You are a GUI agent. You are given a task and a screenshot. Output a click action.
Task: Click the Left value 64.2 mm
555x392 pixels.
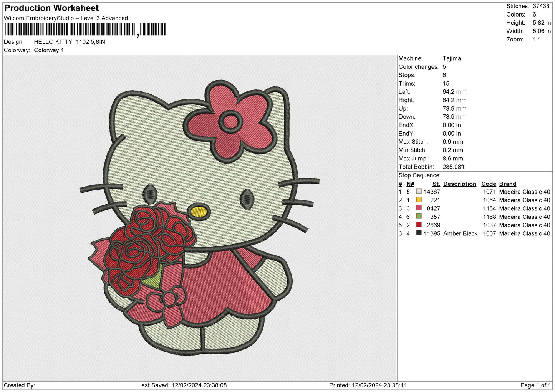click(454, 92)
